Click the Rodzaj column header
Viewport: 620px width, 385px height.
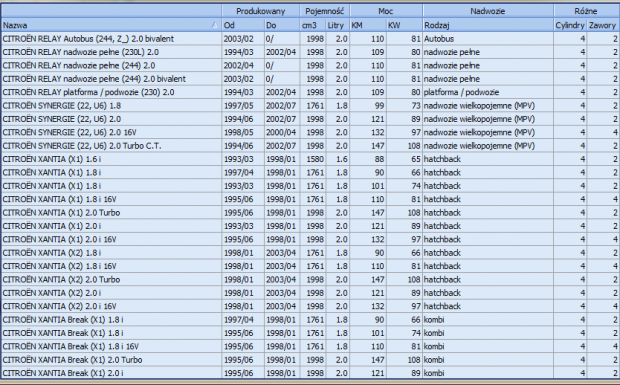pyautogui.click(x=488, y=25)
